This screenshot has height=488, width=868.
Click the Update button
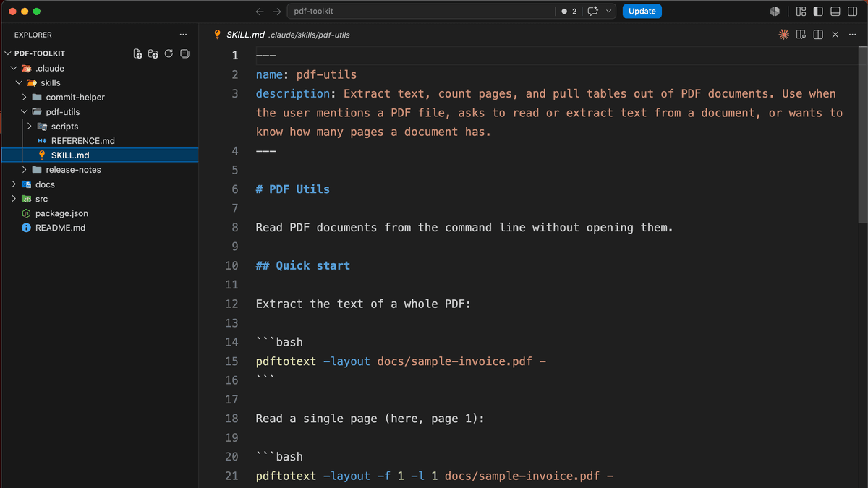click(642, 11)
